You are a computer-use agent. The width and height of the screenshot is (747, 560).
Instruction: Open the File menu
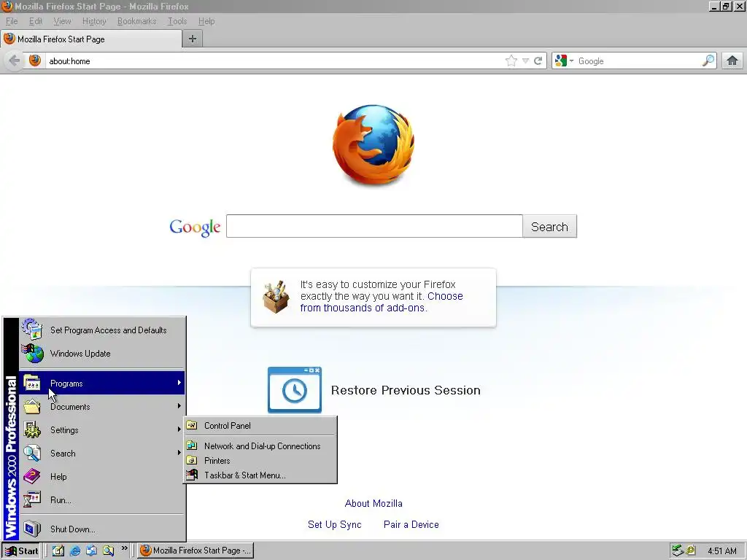tap(12, 21)
